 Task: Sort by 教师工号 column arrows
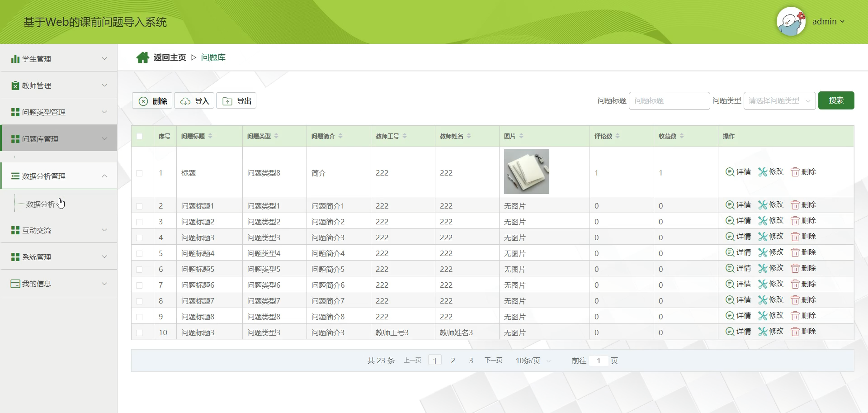(405, 136)
